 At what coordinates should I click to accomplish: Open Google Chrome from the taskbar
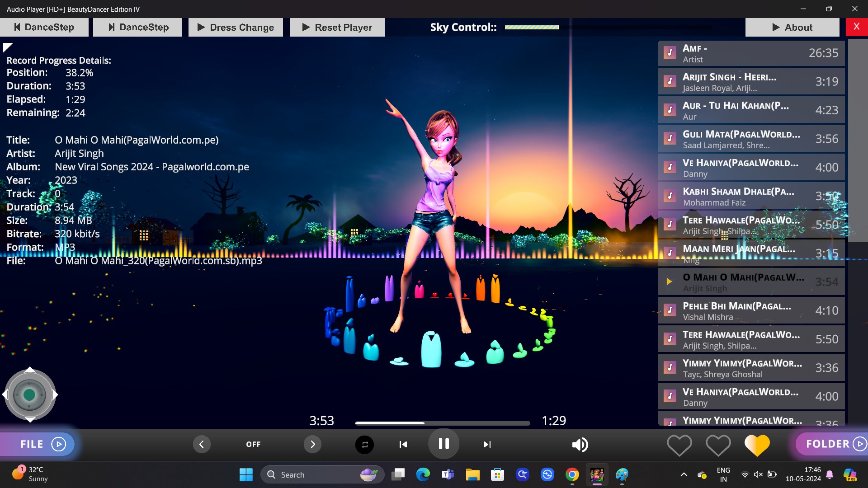click(x=572, y=474)
